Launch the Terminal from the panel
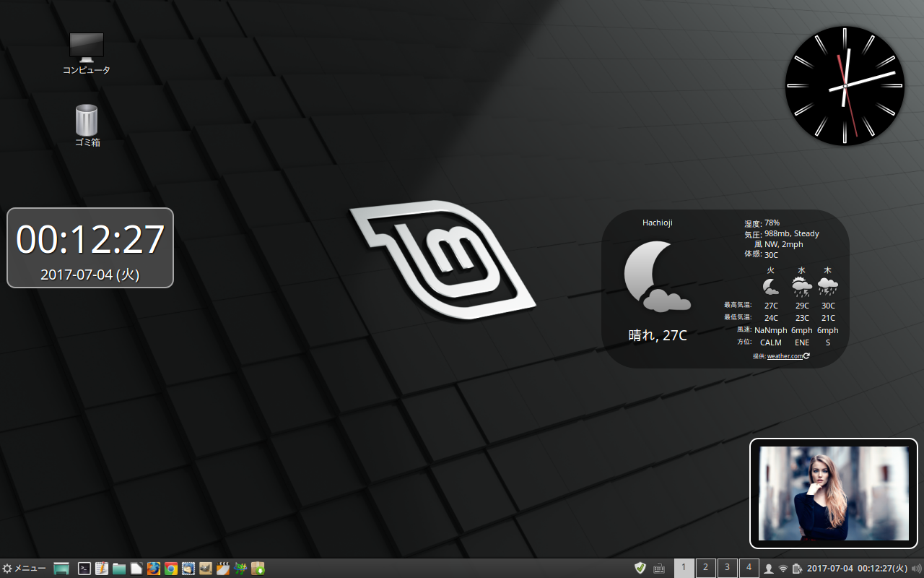This screenshot has width=924, height=578. point(84,569)
